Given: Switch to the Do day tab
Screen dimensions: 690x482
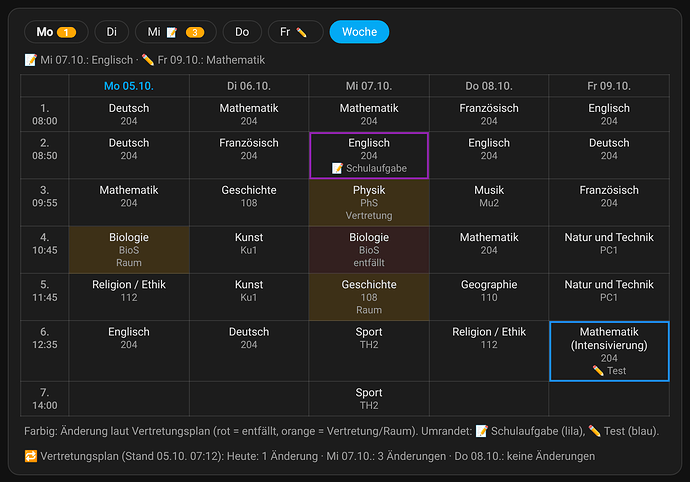Looking at the screenshot, I should tap(242, 32).
